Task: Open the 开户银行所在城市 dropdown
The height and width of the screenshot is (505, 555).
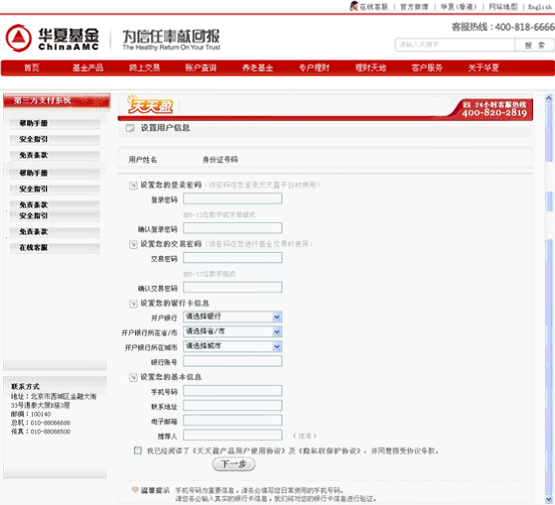Action: [233, 346]
